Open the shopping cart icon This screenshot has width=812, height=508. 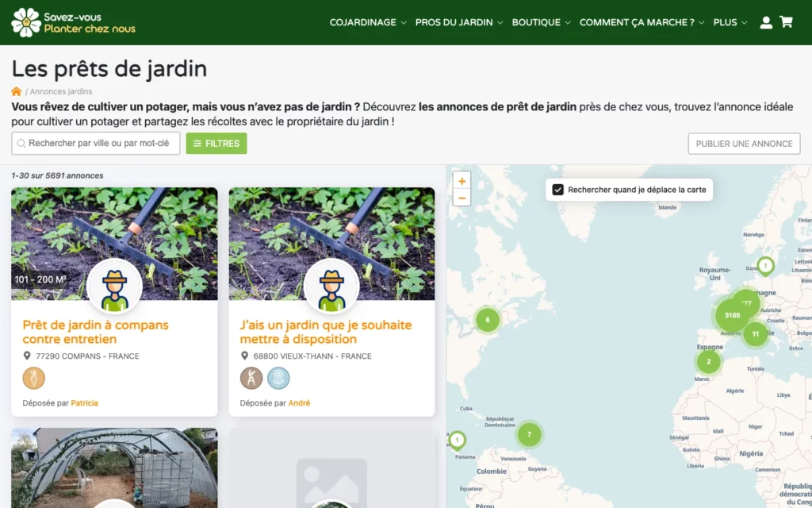786,21
